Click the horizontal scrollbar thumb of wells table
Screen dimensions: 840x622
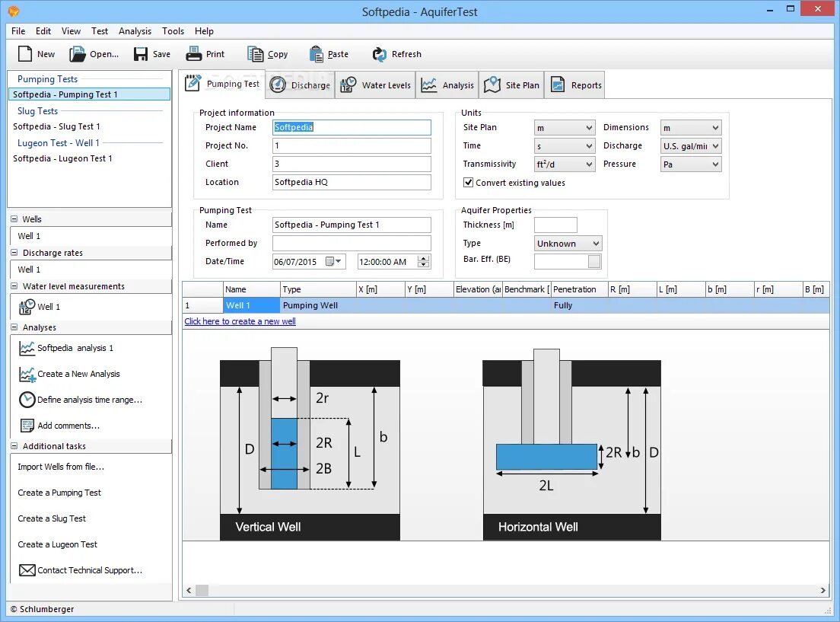pyautogui.click(x=202, y=590)
